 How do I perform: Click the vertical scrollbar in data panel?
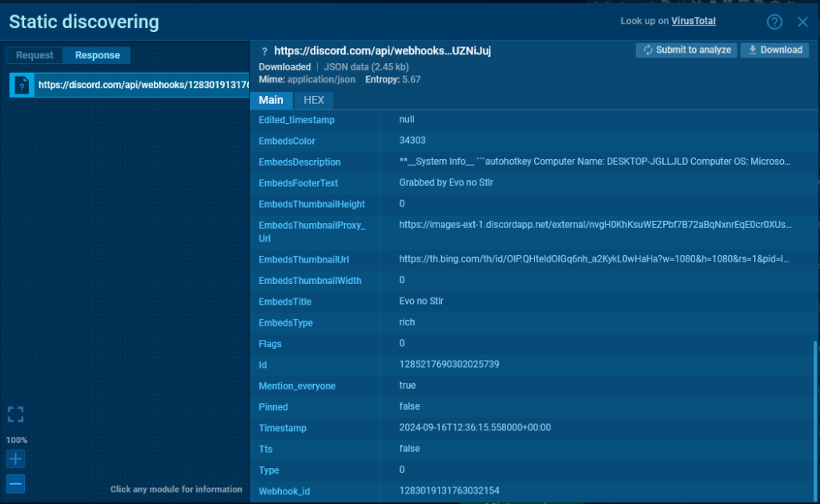pos(814,416)
